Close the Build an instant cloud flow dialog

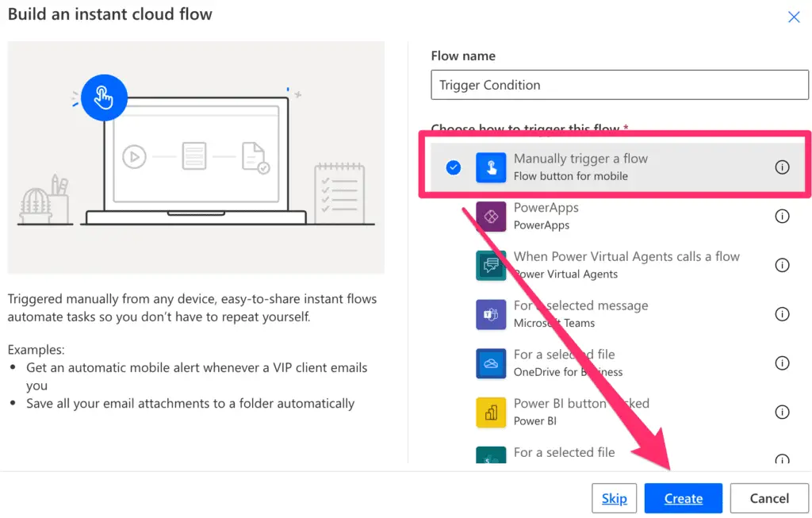coord(794,17)
